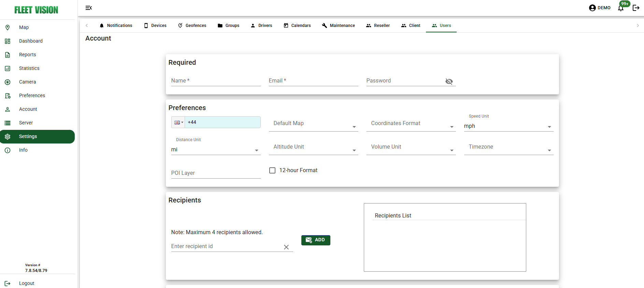Switch to the Notifications tab
Image resolution: width=644 pixels, height=288 pixels.
(116, 26)
